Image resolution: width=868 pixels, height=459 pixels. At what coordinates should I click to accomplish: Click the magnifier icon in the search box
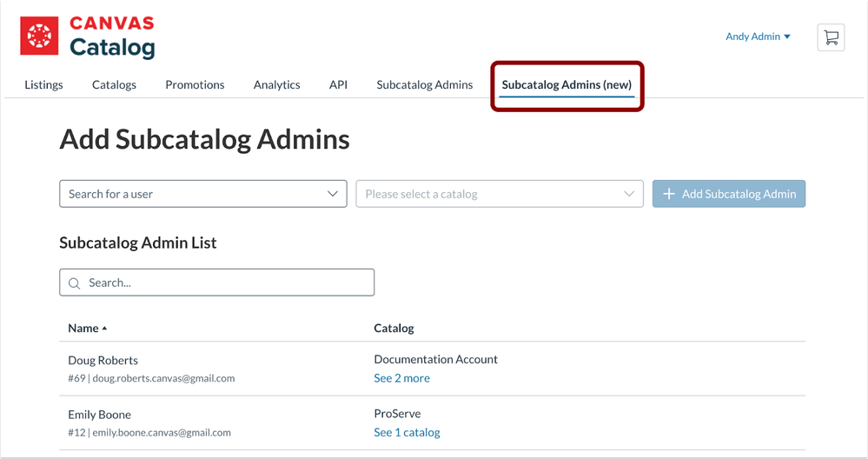[74, 283]
